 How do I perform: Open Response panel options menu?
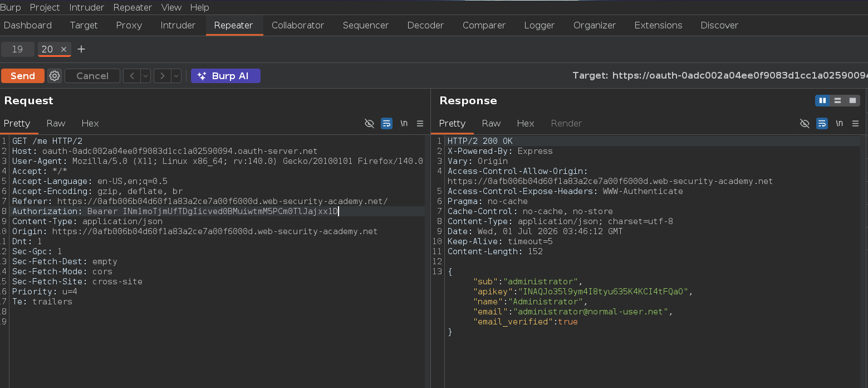point(856,123)
